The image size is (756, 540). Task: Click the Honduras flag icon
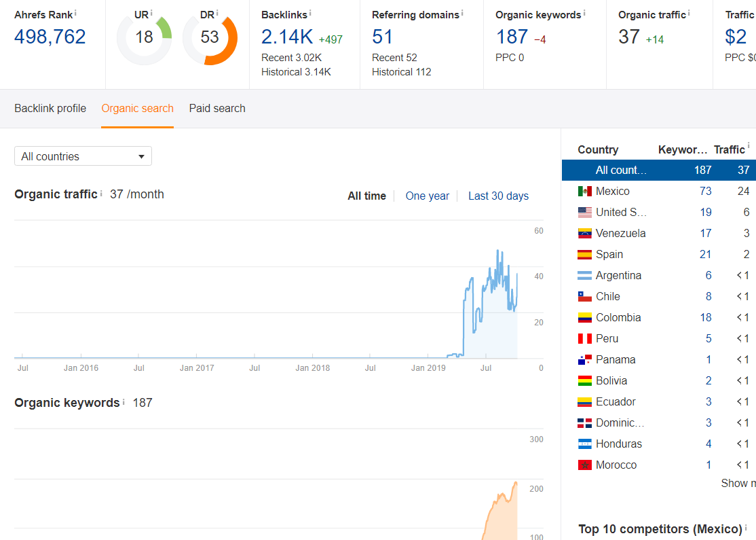click(x=584, y=444)
